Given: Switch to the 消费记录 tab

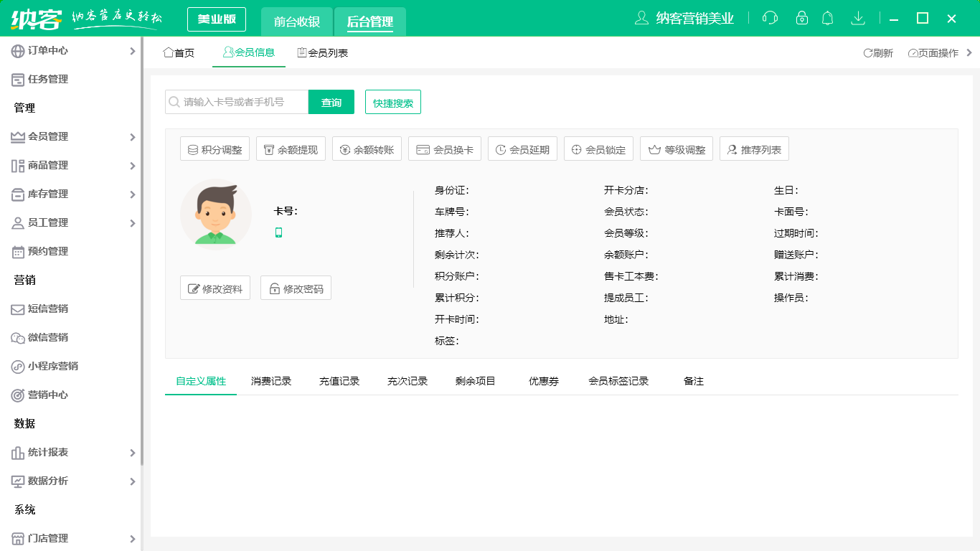Looking at the screenshot, I should [271, 381].
